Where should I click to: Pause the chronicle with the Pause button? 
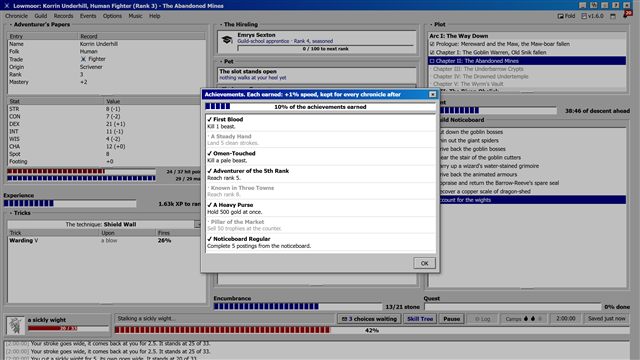tap(451, 319)
